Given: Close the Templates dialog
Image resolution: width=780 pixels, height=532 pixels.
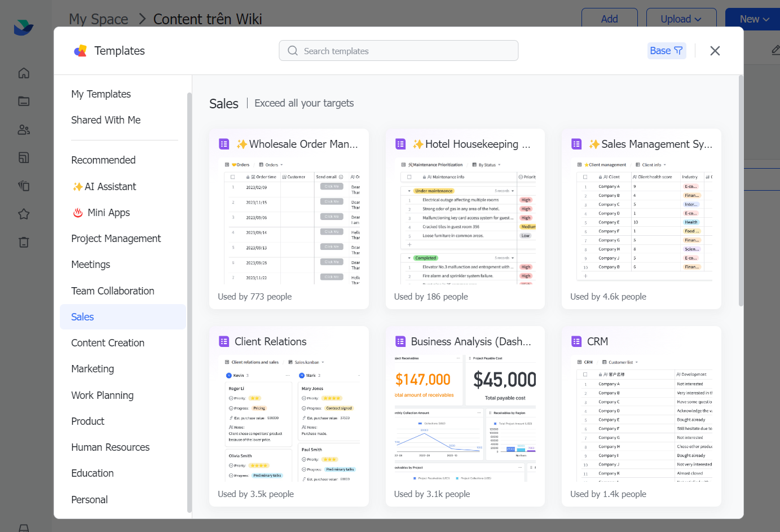Looking at the screenshot, I should click(715, 51).
